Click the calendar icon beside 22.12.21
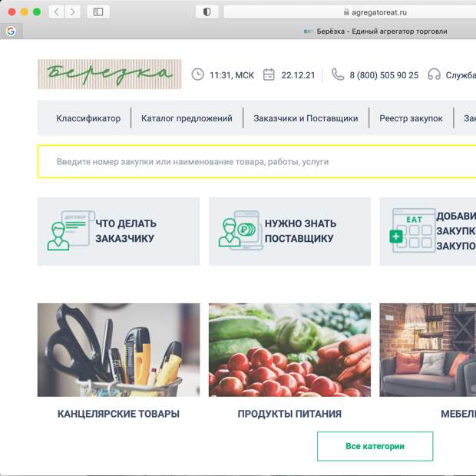This screenshot has width=476, height=476. [x=269, y=74]
